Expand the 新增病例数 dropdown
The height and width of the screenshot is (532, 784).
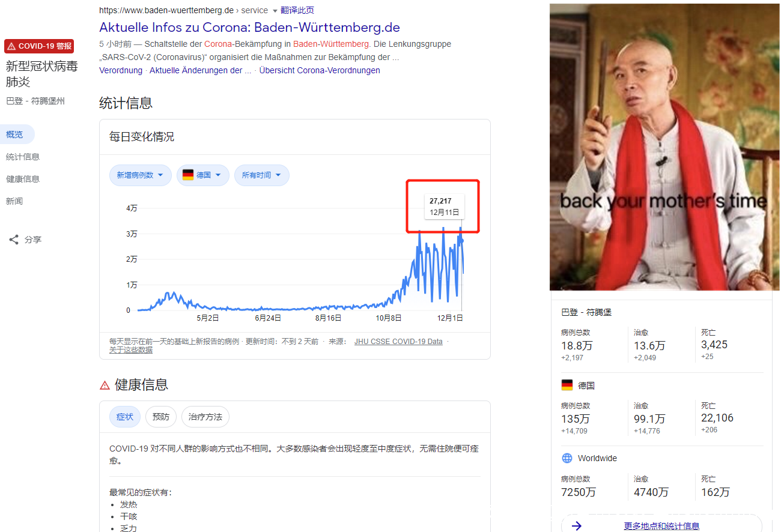141,175
